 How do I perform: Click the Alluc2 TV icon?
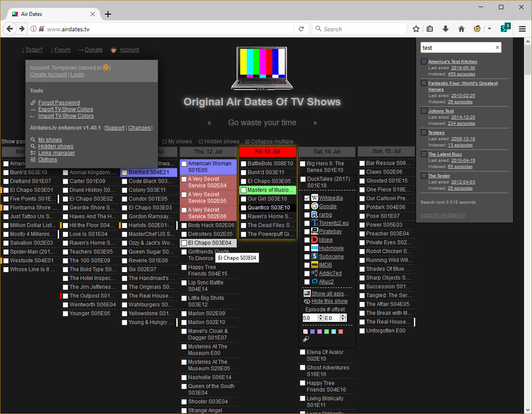(x=315, y=282)
